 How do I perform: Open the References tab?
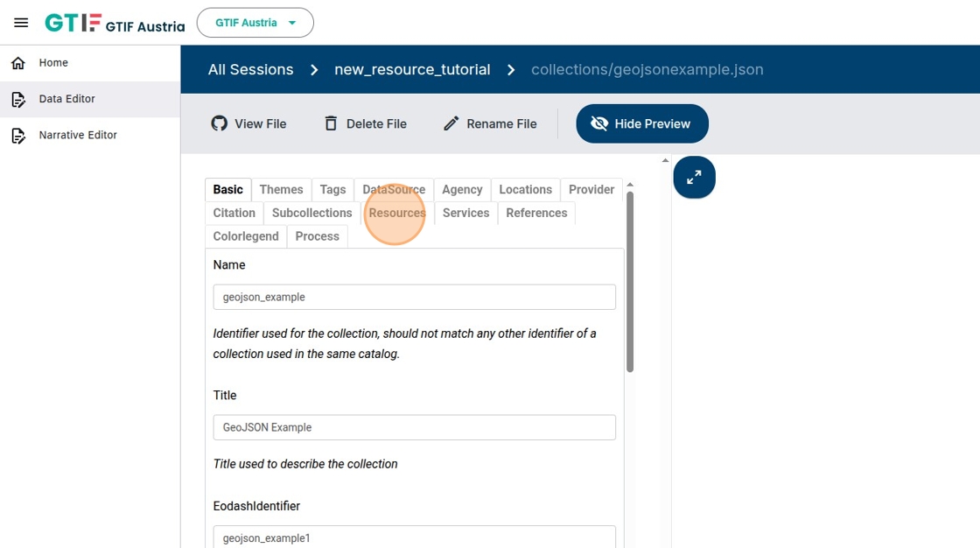click(x=537, y=213)
